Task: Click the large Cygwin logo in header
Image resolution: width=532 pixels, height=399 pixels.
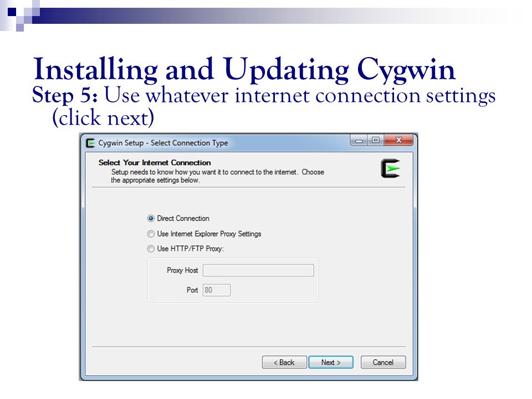Action: [390, 168]
